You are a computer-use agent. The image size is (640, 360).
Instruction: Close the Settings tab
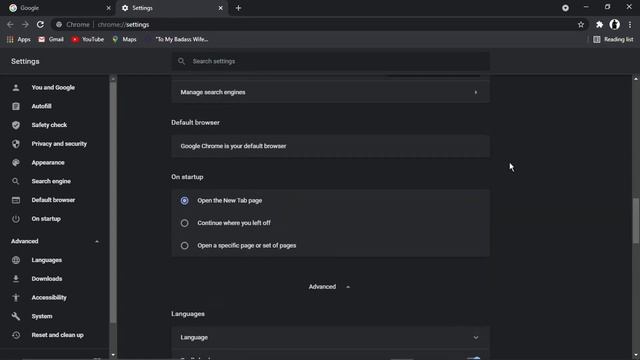[x=220, y=8]
